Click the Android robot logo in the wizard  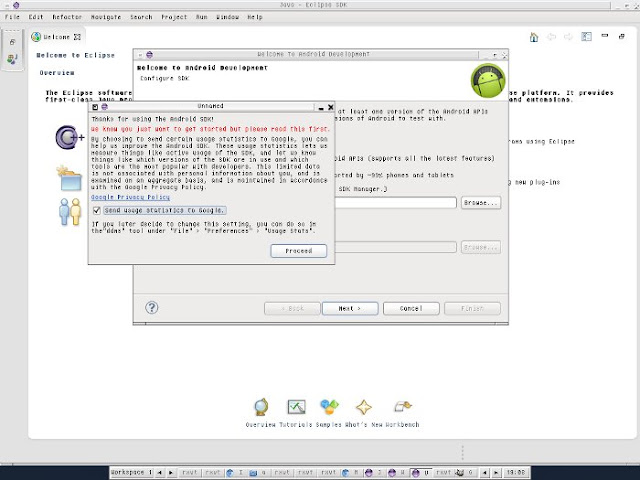(488, 80)
